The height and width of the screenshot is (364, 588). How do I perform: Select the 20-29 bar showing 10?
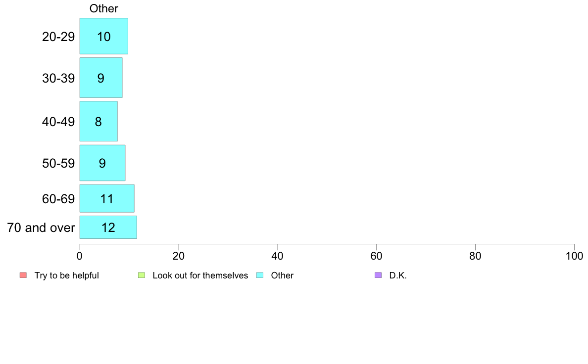(104, 36)
